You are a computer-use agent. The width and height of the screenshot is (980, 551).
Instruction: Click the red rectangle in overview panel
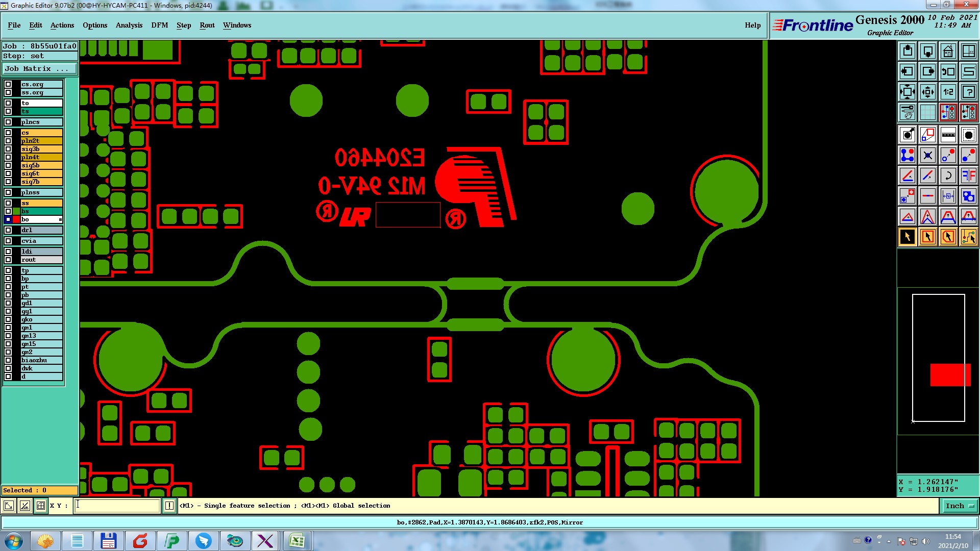pyautogui.click(x=950, y=375)
